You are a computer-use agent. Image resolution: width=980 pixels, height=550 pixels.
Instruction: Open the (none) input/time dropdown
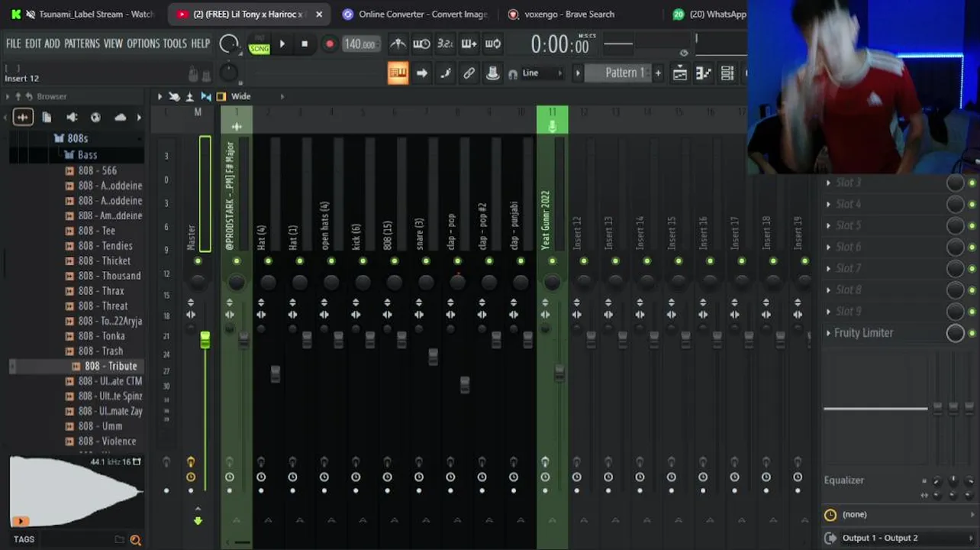(899, 515)
